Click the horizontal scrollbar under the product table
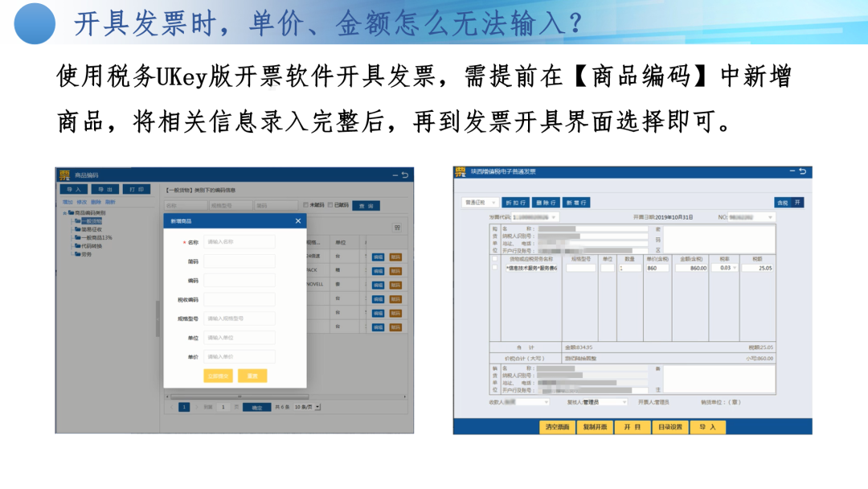 pyautogui.click(x=240, y=397)
